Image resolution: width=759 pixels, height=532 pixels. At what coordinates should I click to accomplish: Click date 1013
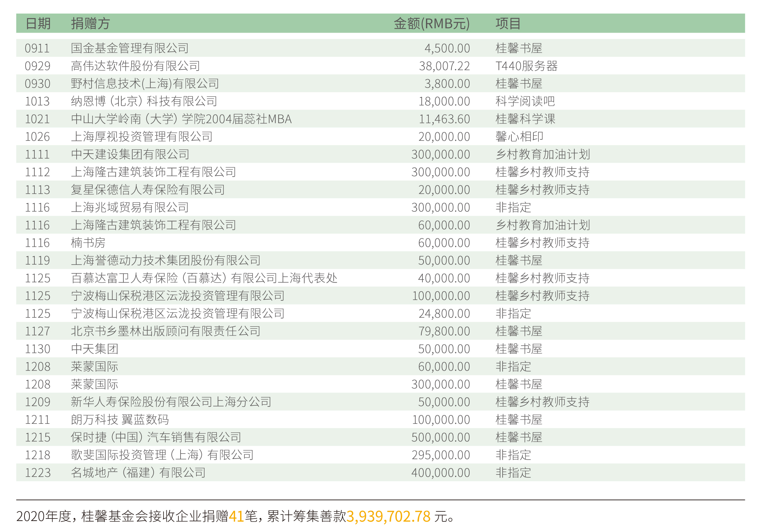click(x=37, y=101)
